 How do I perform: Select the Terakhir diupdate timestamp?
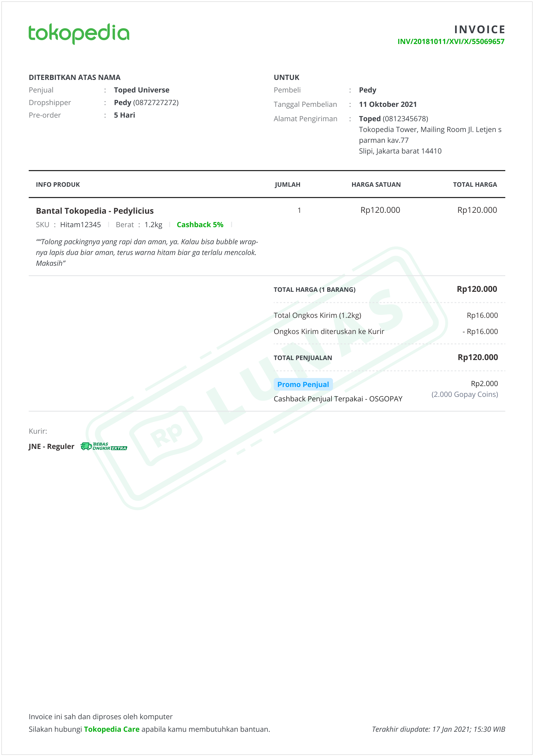click(x=439, y=729)
